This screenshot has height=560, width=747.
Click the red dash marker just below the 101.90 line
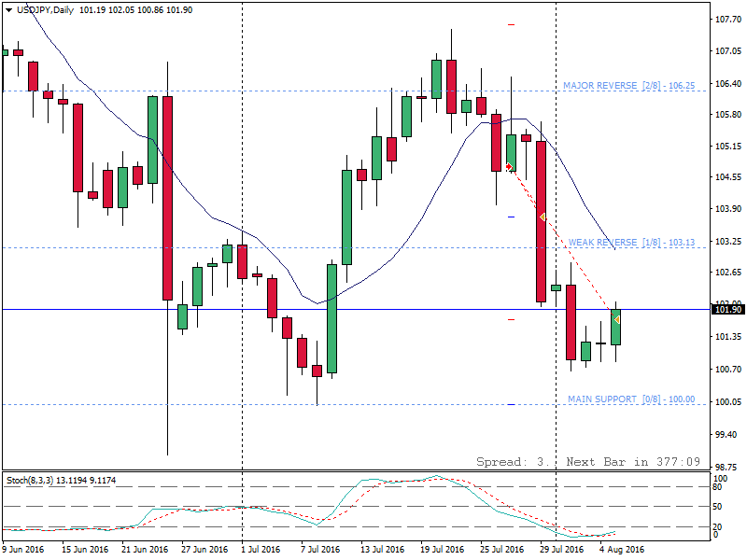pos(511,319)
